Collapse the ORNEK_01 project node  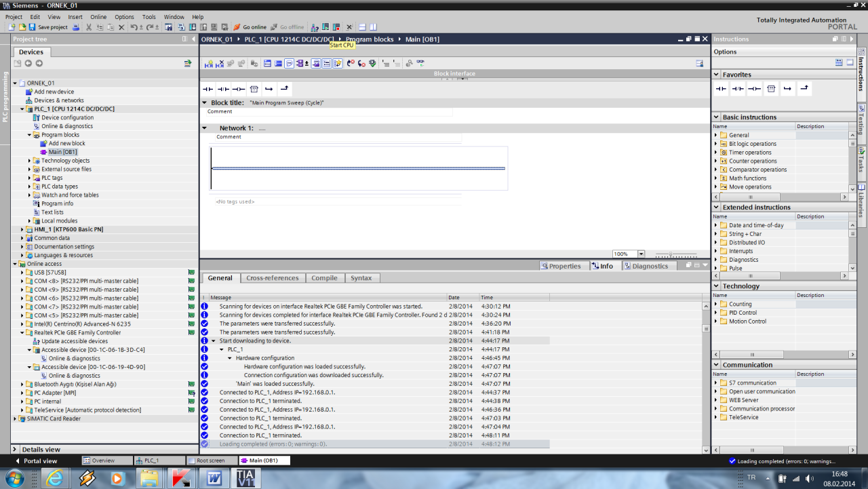(15, 83)
